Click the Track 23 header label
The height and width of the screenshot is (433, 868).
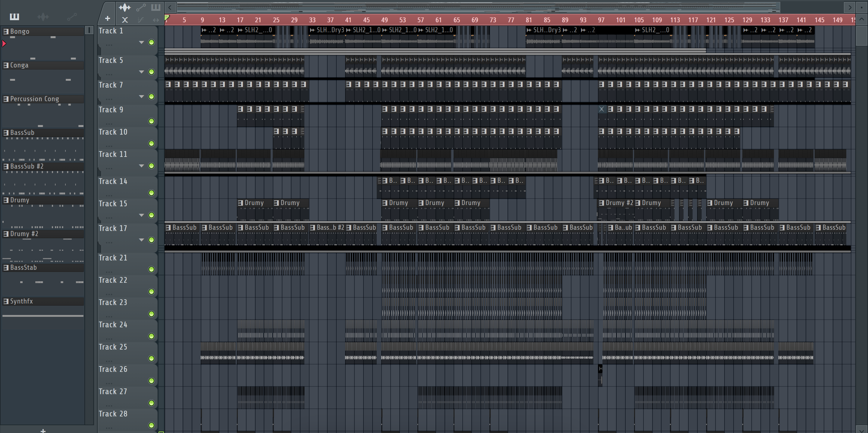click(113, 302)
